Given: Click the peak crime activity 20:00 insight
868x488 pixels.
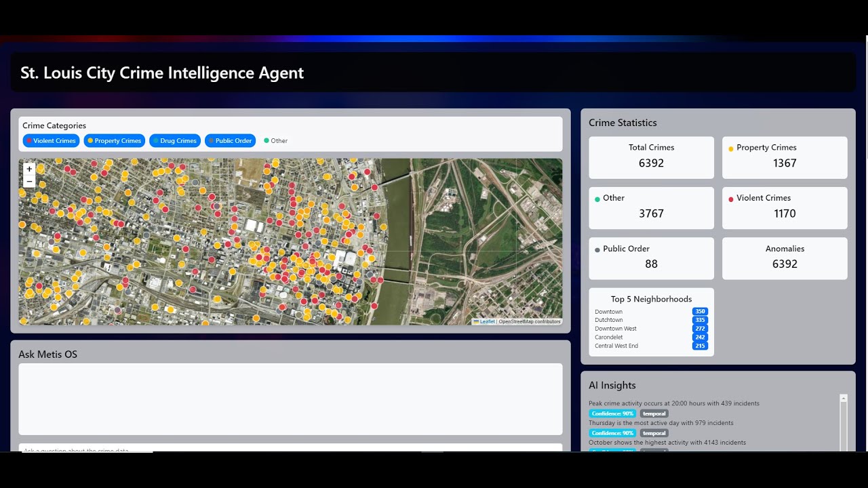Looking at the screenshot, I should tap(674, 403).
